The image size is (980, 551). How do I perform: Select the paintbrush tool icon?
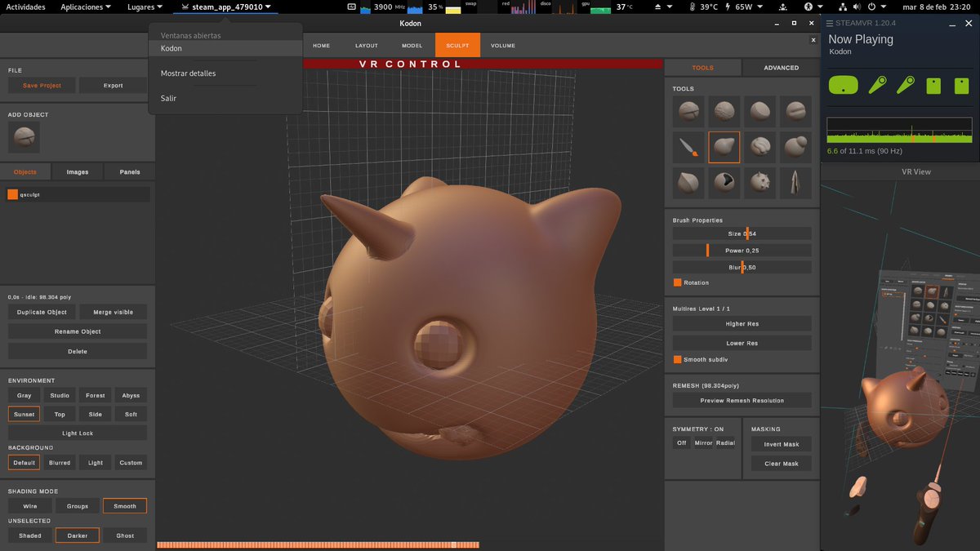tap(689, 148)
